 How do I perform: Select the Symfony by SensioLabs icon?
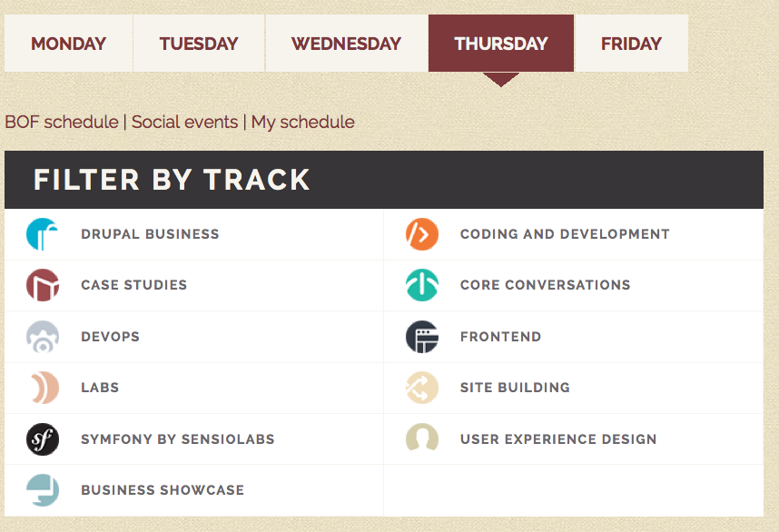pyautogui.click(x=43, y=439)
